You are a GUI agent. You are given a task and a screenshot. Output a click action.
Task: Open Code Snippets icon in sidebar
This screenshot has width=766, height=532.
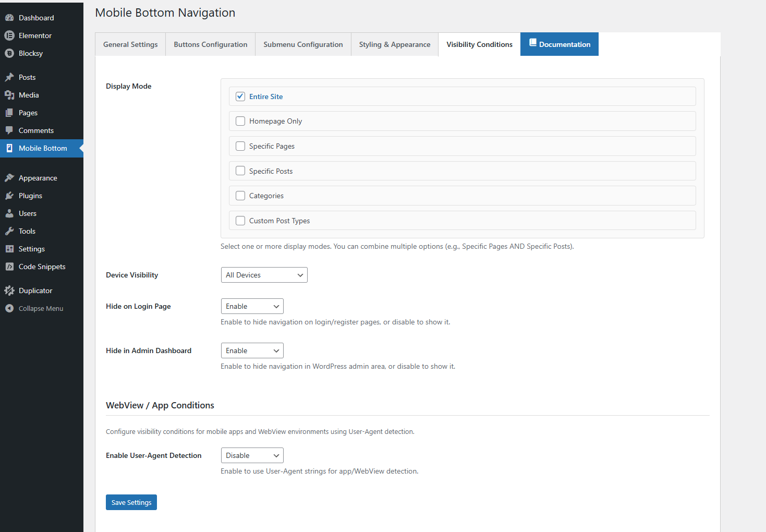[9, 267]
